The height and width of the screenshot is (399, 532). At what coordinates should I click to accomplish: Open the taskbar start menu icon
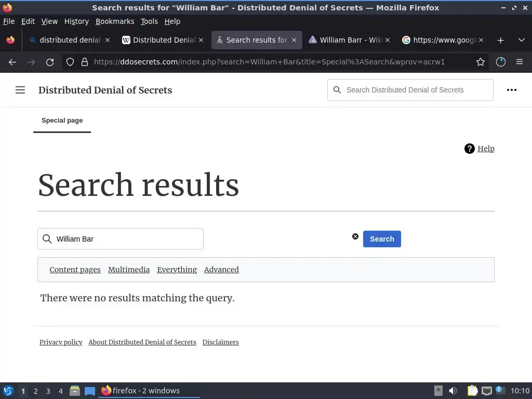point(8,391)
